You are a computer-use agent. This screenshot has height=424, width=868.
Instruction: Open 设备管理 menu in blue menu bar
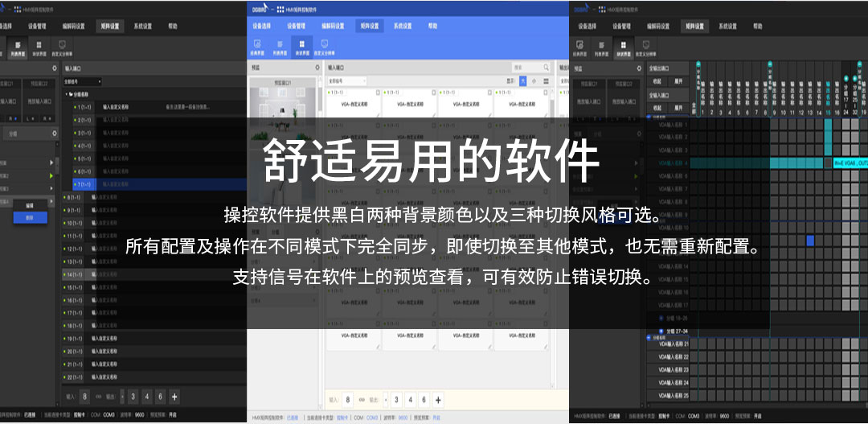[297, 26]
